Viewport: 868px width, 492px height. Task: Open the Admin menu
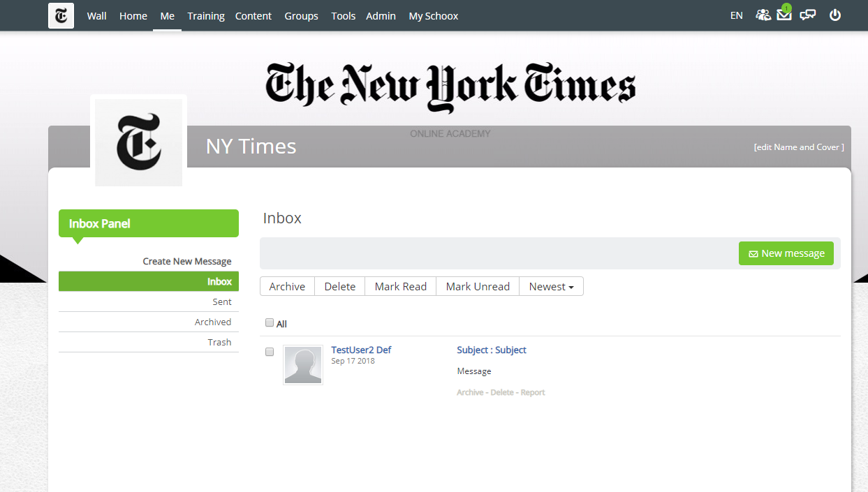coord(381,15)
